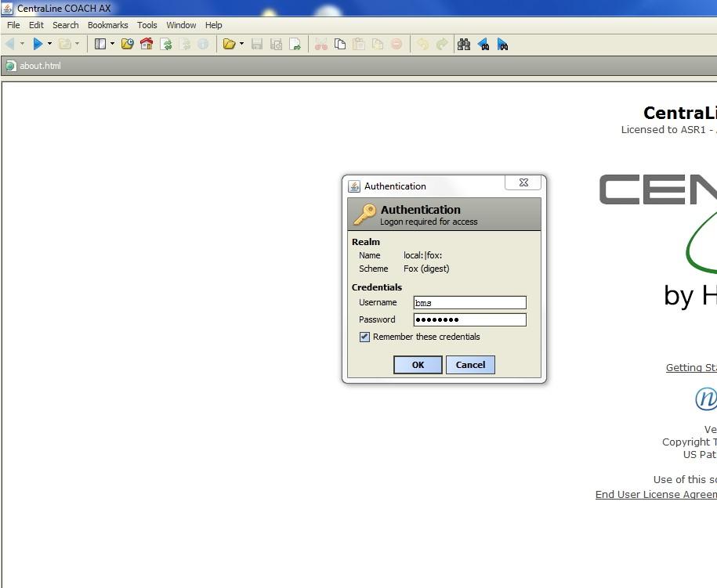Viewport: 717px width, 588px height.
Task: Click the Duplicate icon in toolbar
Action: 378,45
